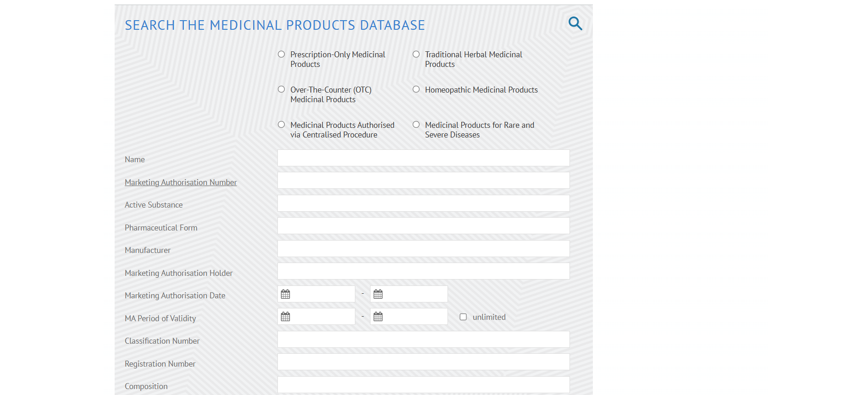Click into the Name input field
The image size is (868, 395).
(x=423, y=158)
